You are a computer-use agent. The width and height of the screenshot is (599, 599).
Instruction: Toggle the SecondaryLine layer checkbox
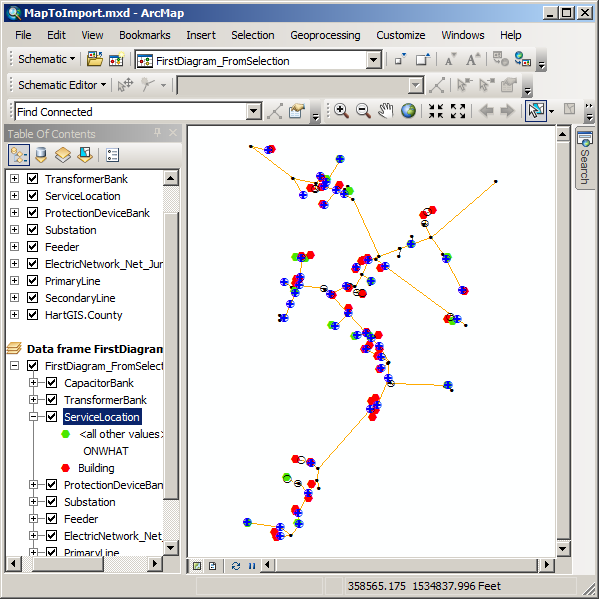[32, 298]
